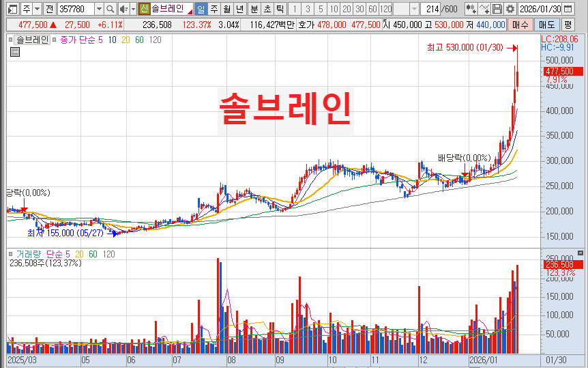Click the 배당락(0.00%) dividend marker
588x368 pixels.
465,158
